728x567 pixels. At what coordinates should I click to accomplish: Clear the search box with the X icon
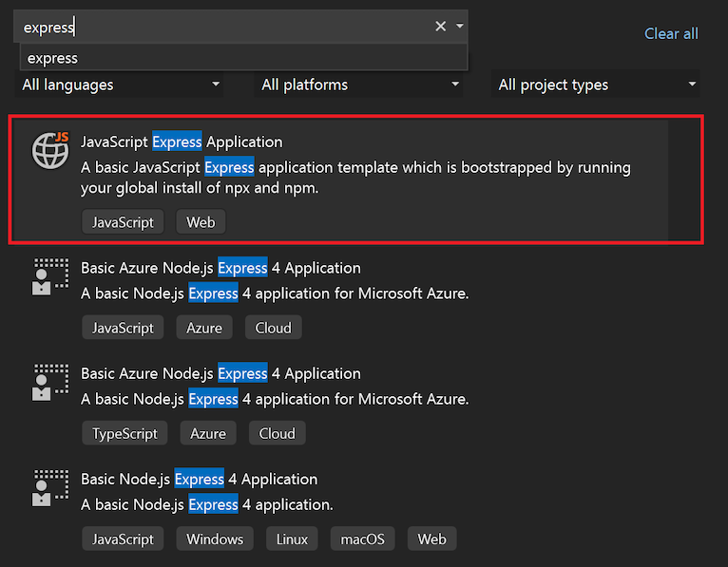(x=440, y=27)
